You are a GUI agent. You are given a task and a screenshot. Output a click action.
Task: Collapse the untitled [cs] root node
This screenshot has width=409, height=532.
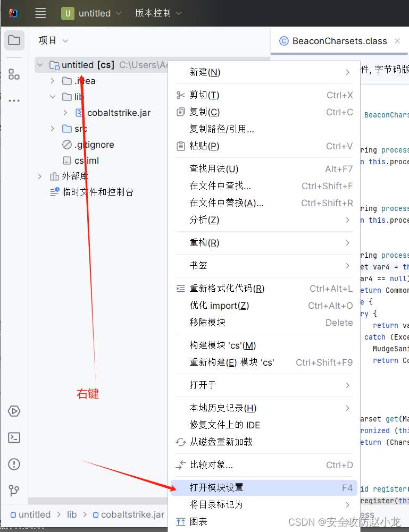pos(40,65)
